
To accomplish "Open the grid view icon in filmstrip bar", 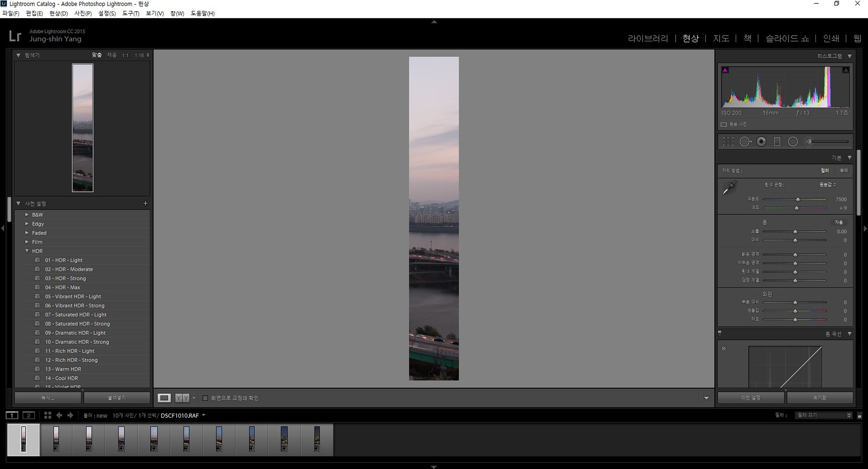I will (48, 416).
